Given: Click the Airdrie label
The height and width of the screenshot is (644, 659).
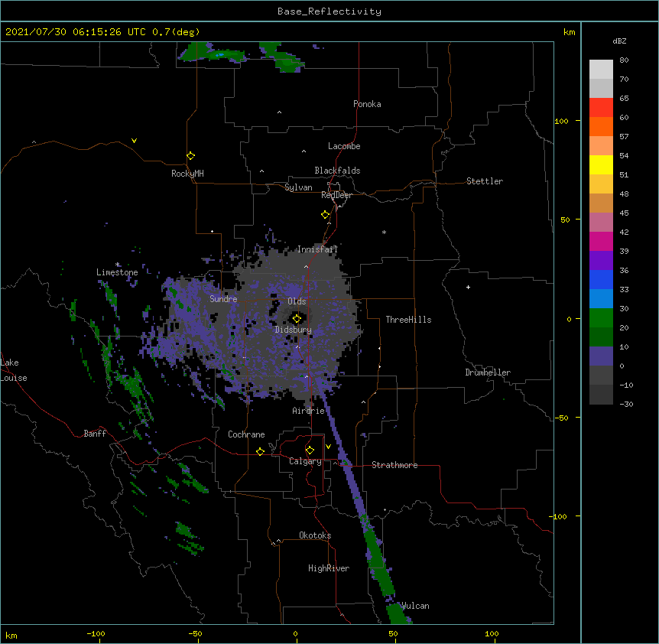Looking at the screenshot, I should [309, 411].
